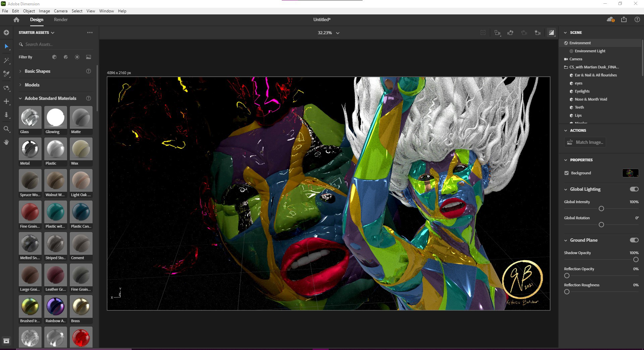This screenshot has width=644, height=350.
Task: Toggle the Render Preview icon
Action: pos(551,33)
